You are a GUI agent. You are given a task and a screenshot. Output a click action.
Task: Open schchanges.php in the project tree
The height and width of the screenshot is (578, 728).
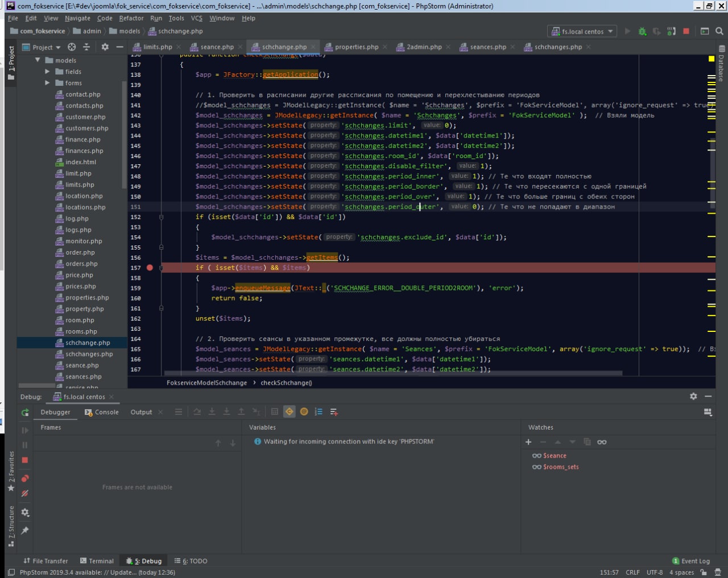coord(89,354)
